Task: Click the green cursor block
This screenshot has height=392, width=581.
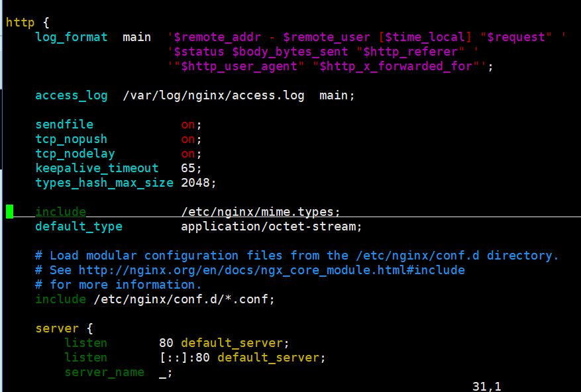Action: 9,212
